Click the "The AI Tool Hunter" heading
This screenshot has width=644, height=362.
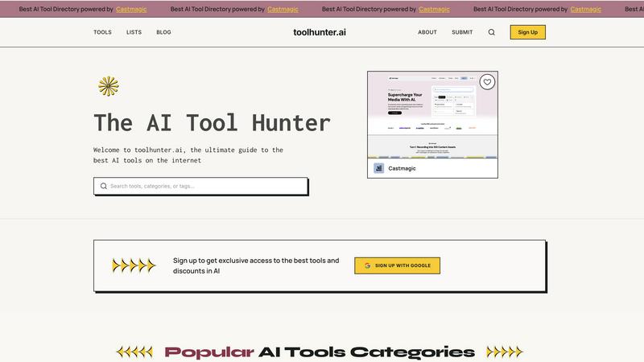(212, 123)
